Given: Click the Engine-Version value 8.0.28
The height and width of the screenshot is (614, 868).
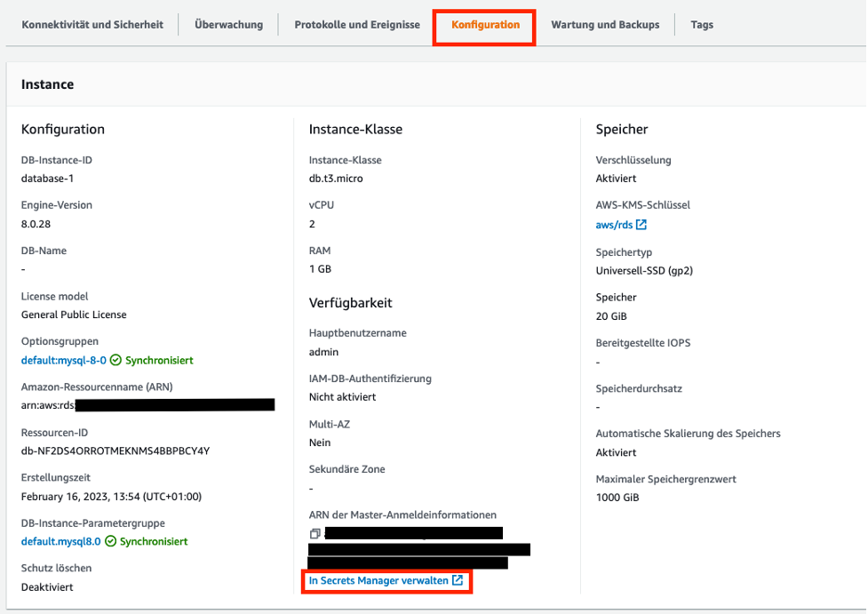Looking at the screenshot, I should coord(36,224).
